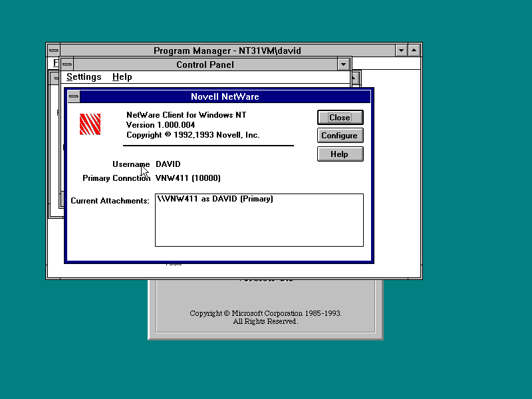Click the Help button in NetWare dialog
532x399 pixels.
click(340, 154)
